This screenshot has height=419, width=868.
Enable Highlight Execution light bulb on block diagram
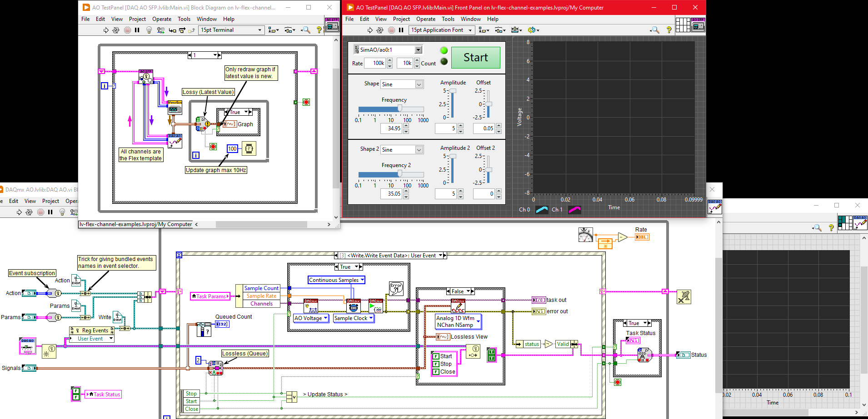[x=149, y=30]
